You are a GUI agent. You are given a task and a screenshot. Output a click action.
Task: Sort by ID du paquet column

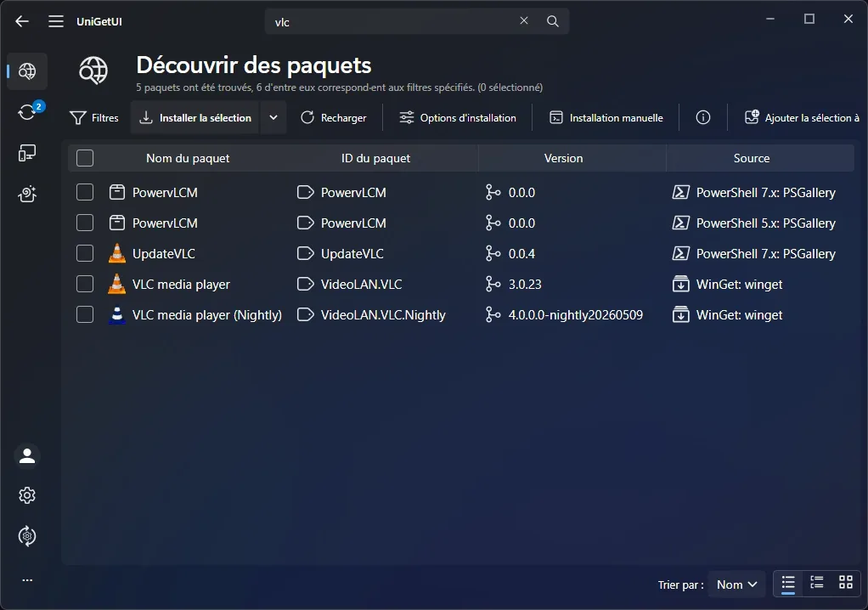[376, 158]
